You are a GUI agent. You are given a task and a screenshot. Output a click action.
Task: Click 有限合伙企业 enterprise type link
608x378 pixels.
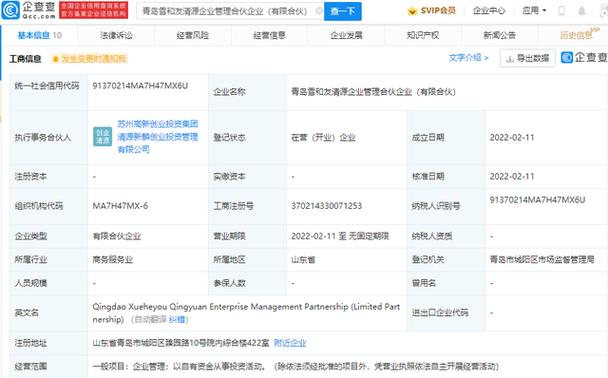(x=117, y=236)
